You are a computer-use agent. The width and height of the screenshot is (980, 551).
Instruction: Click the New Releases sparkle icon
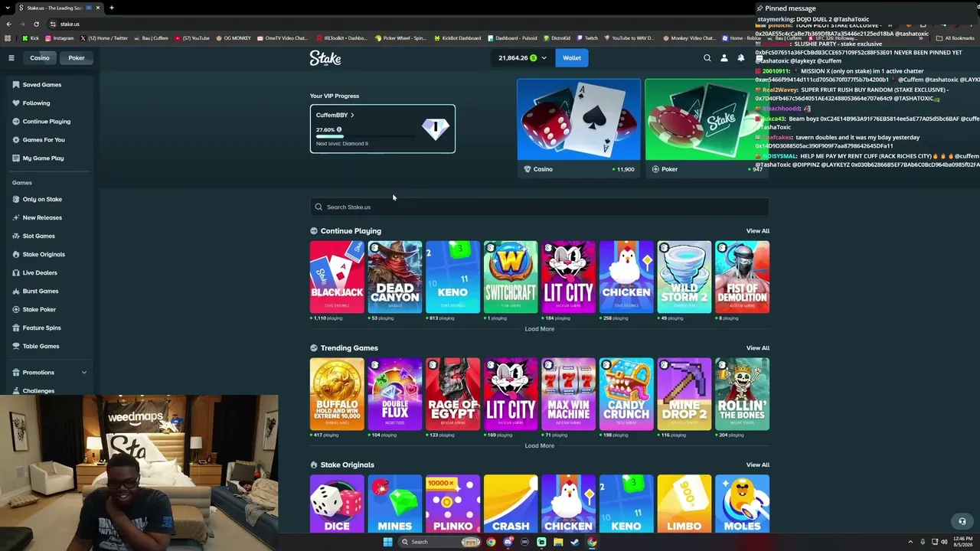[16, 218]
